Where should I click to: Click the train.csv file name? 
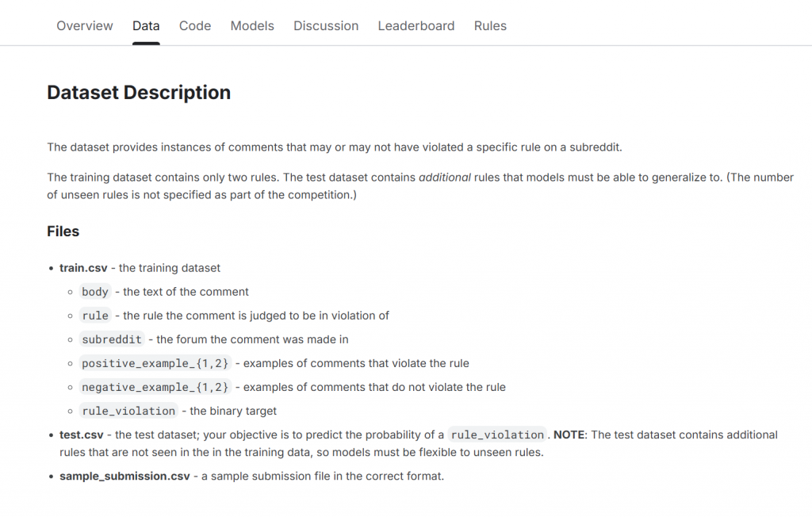(x=83, y=268)
